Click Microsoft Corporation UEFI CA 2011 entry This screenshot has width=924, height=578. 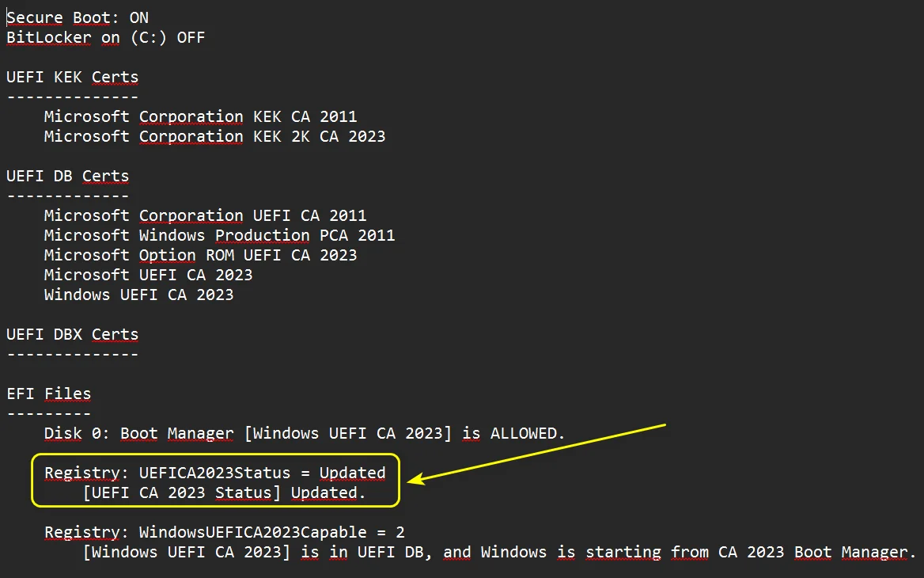205,216
